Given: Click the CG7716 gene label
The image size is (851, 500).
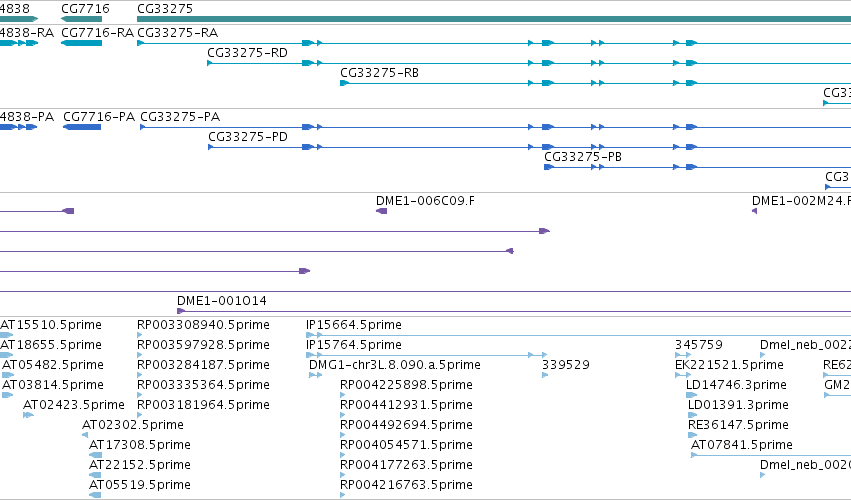Looking at the screenshot, I should point(85,9).
